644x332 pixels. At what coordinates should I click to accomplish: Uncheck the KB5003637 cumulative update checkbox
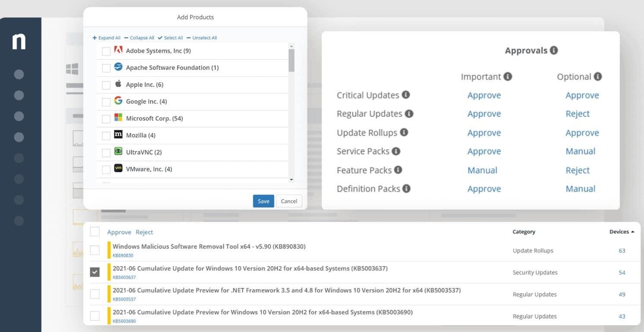[x=95, y=272]
